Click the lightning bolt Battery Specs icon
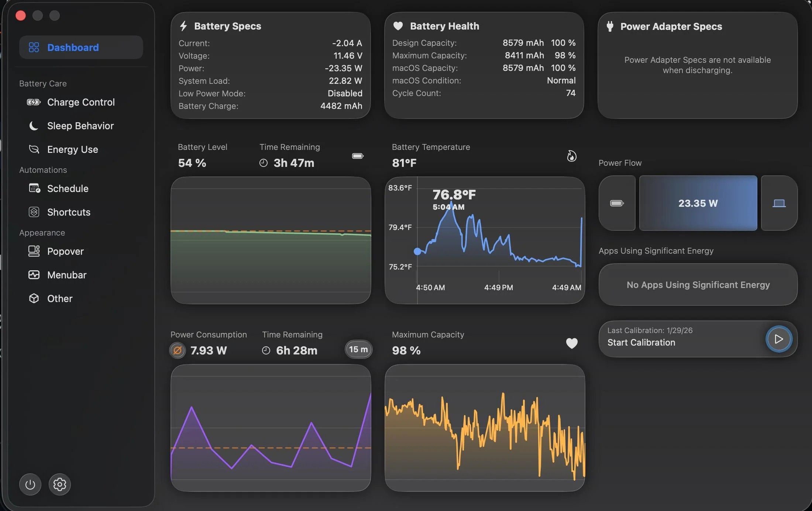Image resolution: width=812 pixels, height=511 pixels. (x=183, y=26)
